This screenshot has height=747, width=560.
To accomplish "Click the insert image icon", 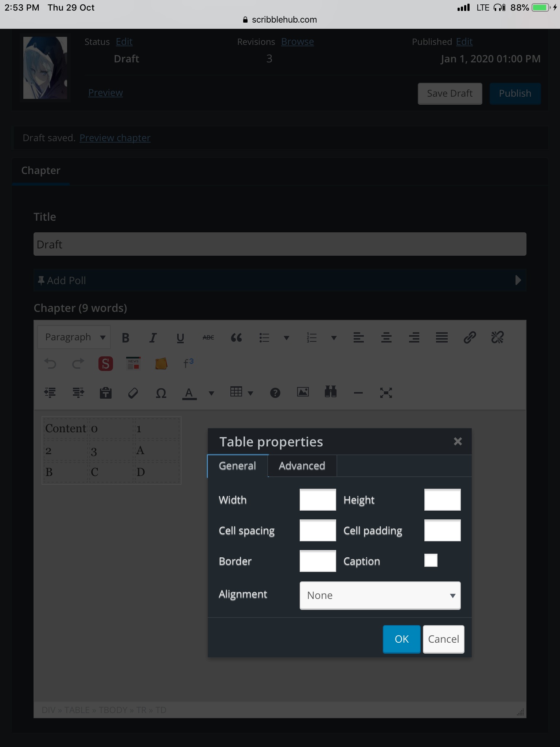I will pyautogui.click(x=303, y=392).
